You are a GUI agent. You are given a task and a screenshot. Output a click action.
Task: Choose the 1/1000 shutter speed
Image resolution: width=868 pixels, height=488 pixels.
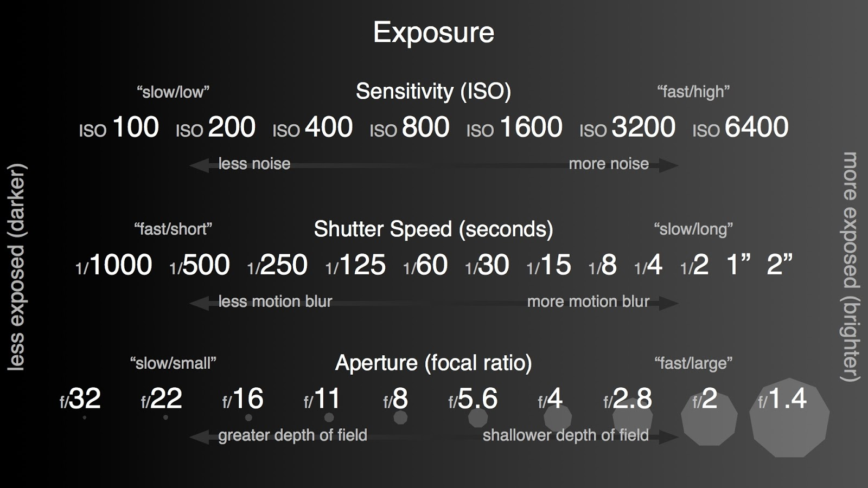pos(114,266)
